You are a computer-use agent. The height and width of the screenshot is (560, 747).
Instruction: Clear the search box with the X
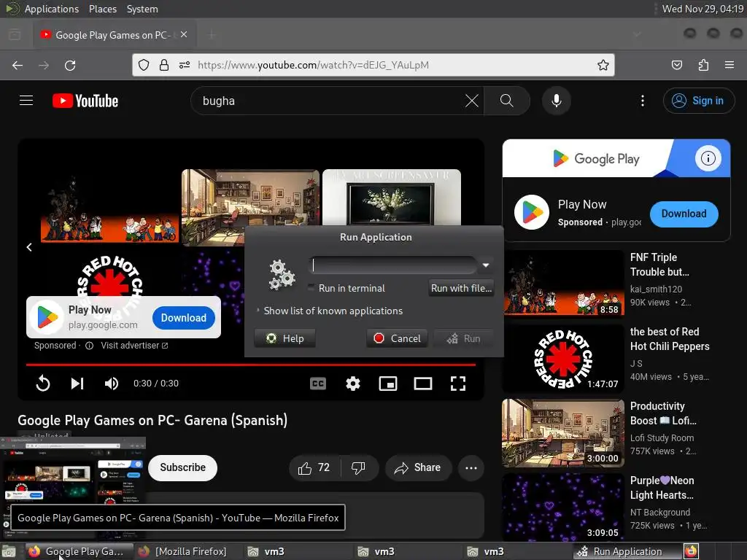(x=472, y=101)
